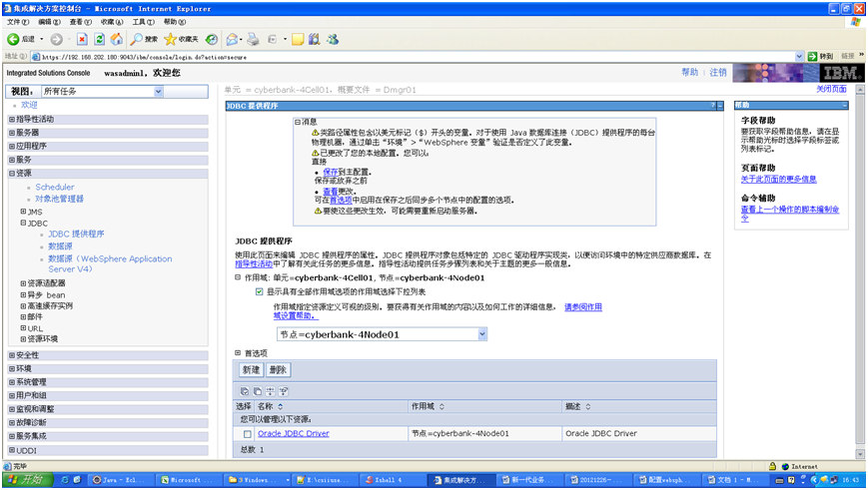Click the scrollbar down arrow
This screenshot has width=868, height=490.
pos(860,454)
